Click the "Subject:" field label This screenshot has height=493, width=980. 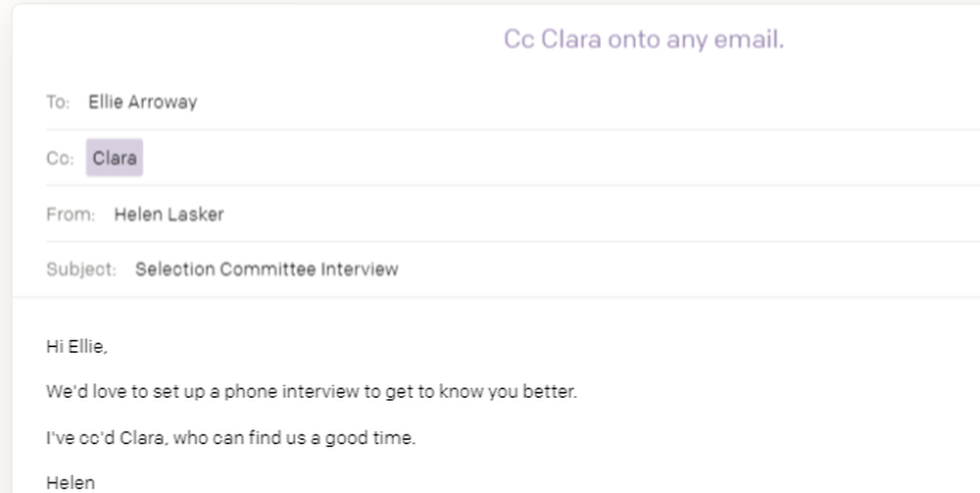pyautogui.click(x=81, y=270)
